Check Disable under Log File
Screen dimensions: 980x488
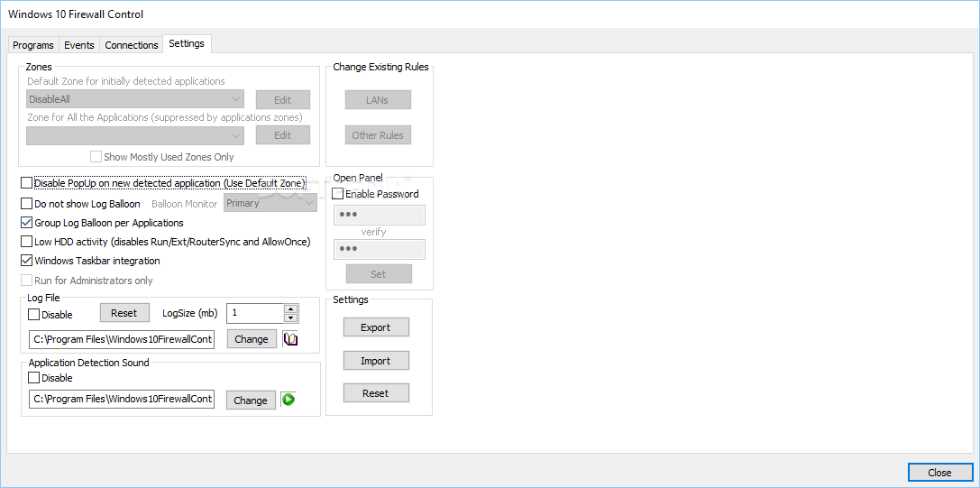[33, 315]
